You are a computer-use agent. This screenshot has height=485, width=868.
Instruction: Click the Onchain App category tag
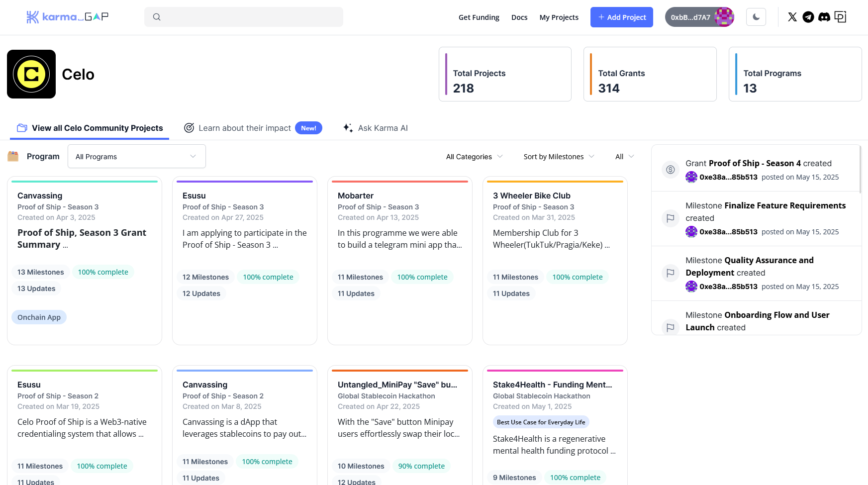coord(39,317)
